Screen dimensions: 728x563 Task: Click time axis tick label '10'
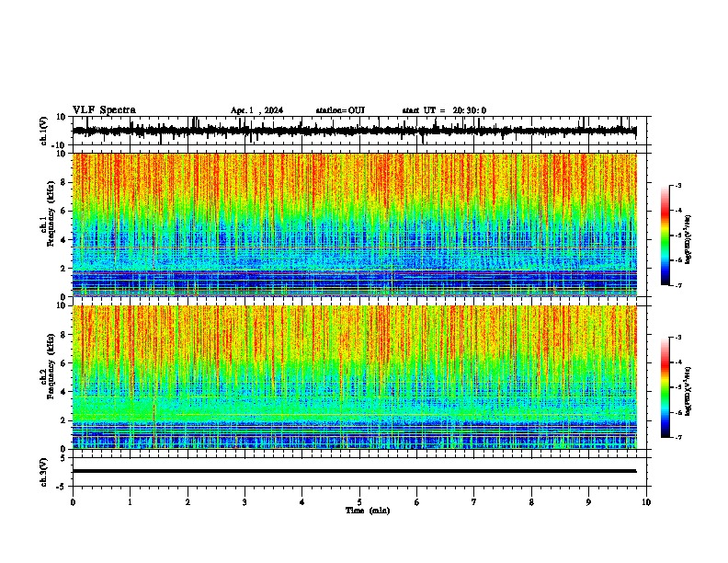pyautogui.click(x=646, y=502)
